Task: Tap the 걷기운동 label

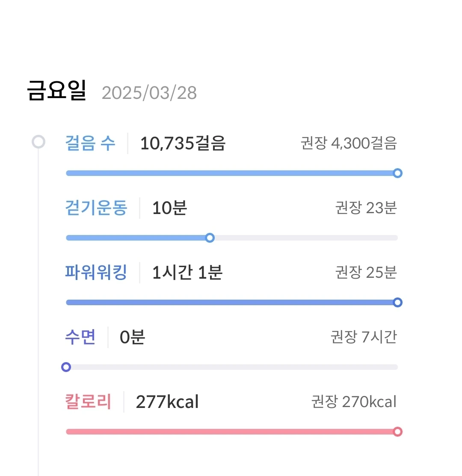Action: [96, 208]
